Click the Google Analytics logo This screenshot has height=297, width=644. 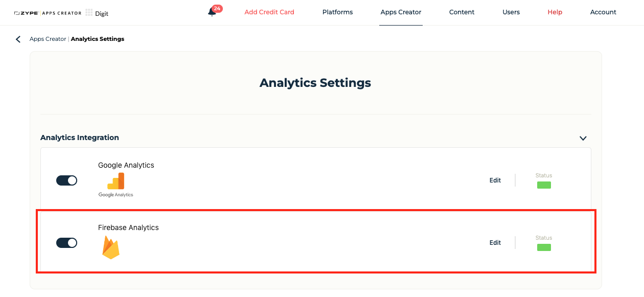116,185
